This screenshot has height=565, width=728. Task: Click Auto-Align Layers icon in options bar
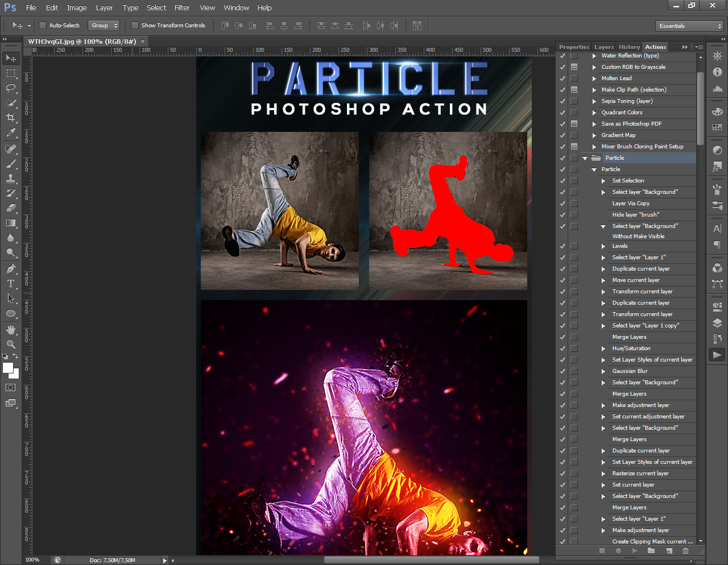(x=417, y=26)
